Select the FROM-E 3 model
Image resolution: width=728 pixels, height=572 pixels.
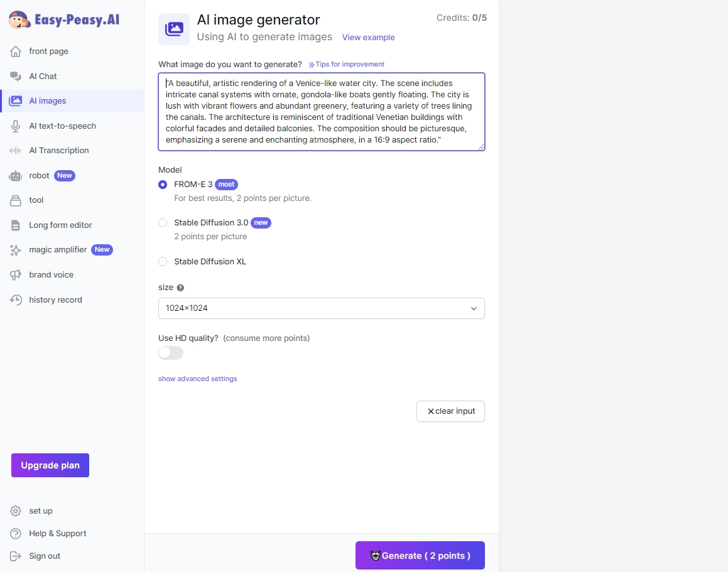pos(163,184)
